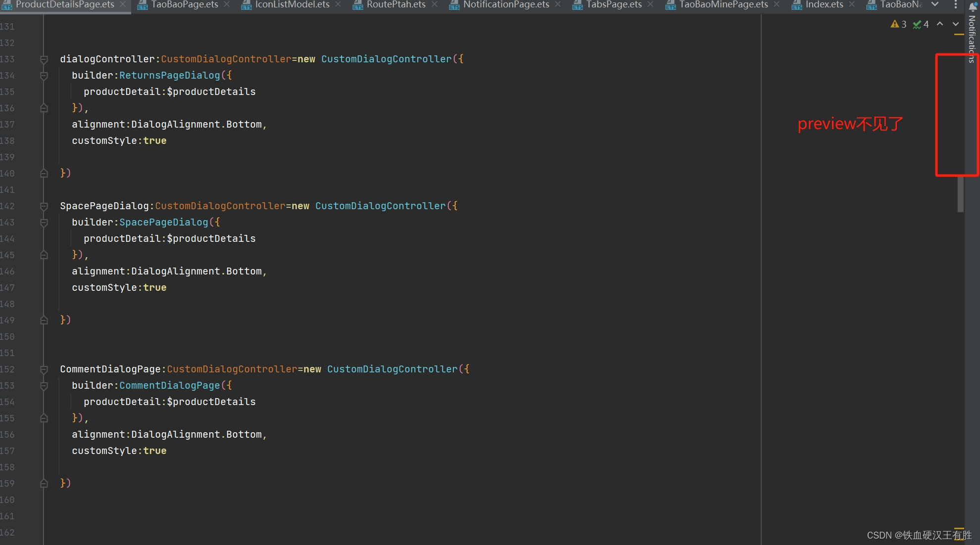Click line number 137 in gutter
Screen dimensions: 980x545
tap(7, 125)
